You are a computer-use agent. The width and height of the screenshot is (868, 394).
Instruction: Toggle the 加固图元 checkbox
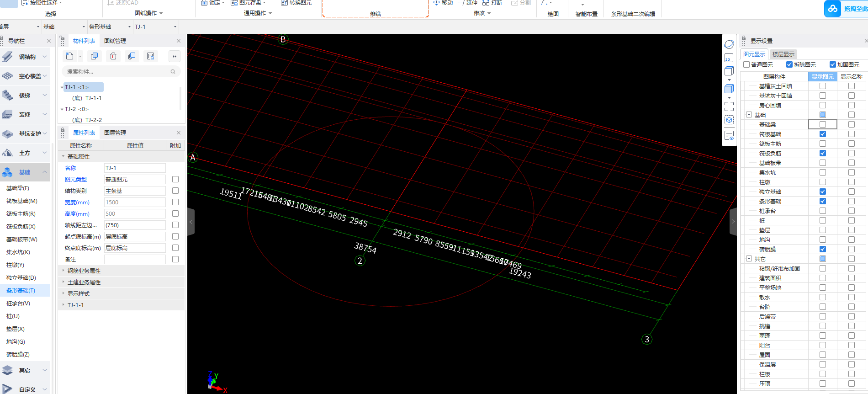(833, 64)
